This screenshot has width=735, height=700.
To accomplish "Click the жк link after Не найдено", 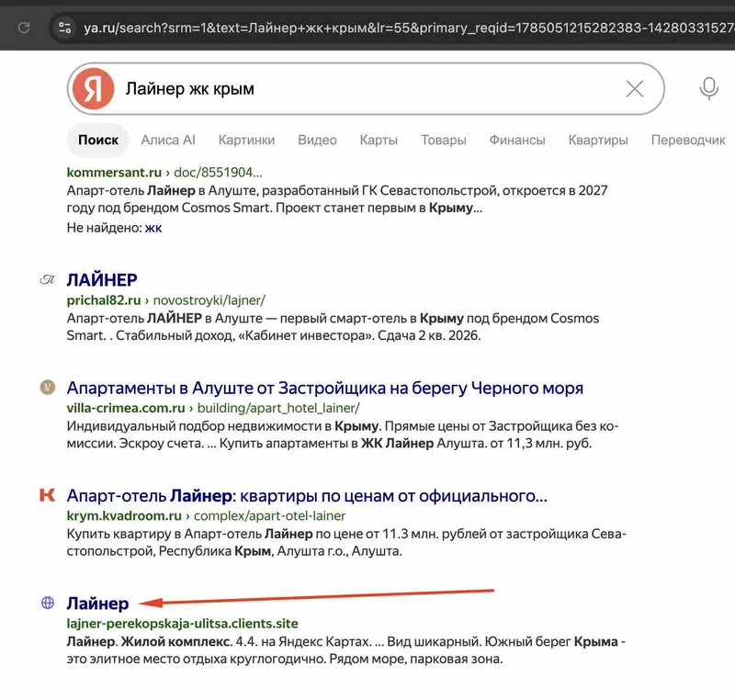I will [x=153, y=228].
